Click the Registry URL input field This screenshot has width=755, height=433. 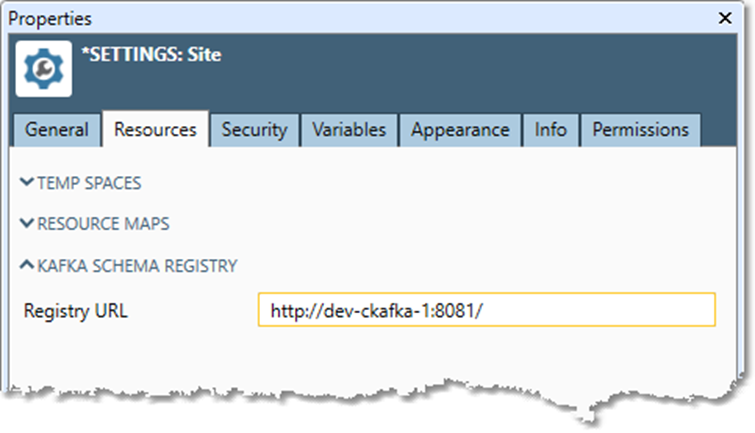[x=486, y=311]
